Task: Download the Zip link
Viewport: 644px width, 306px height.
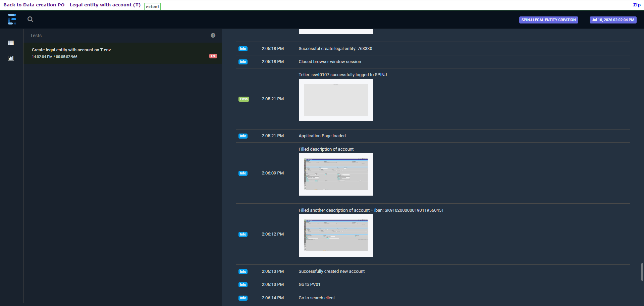Action: tap(637, 5)
